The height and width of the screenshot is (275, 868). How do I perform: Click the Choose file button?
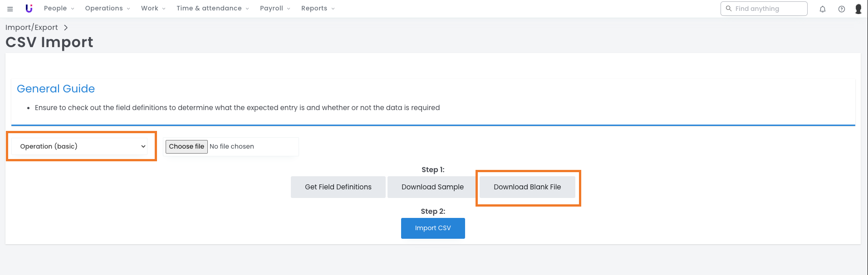pyautogui.click(x=186, y=147)
